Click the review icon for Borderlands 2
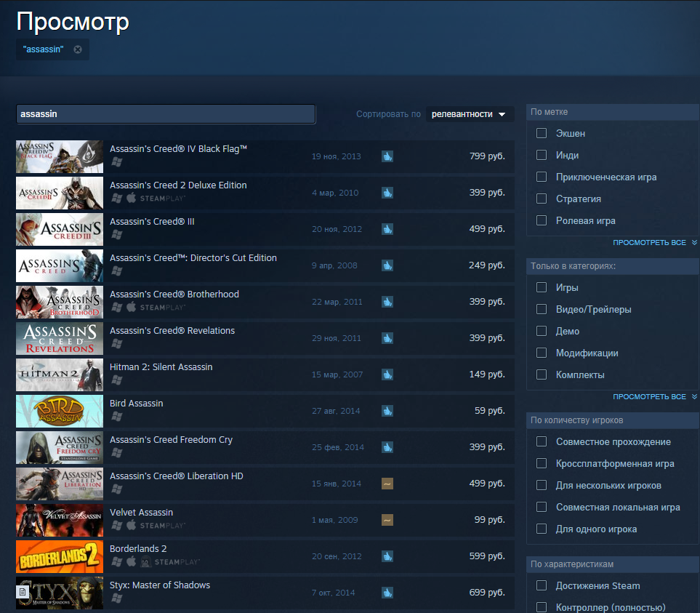Screen dimensions: 700x613 pos(387,556)
